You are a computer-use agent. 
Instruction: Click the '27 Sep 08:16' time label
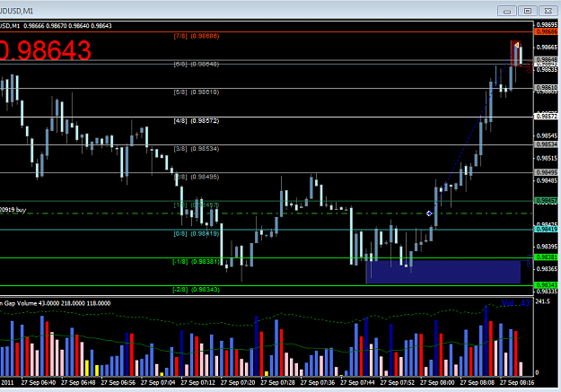[517, 382]
